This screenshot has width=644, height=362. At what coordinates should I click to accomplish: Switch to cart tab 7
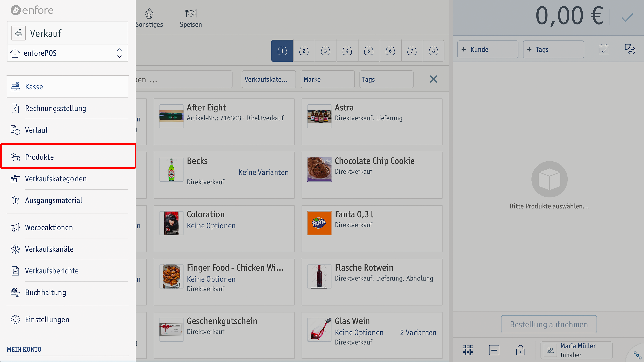[x=412, y=51]
